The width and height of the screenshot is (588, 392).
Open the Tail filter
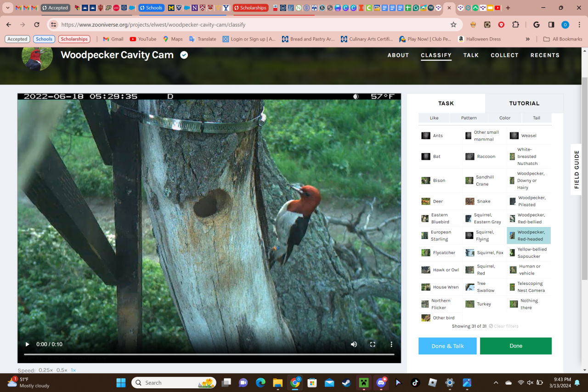[537, 118]
